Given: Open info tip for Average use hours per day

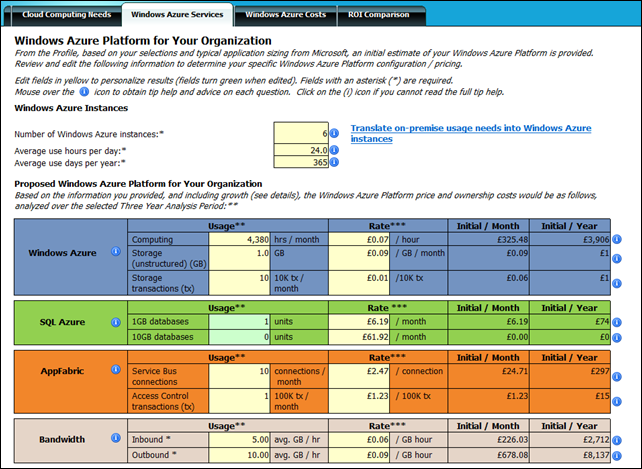Looking at the screenshot, I should (334, 150).
